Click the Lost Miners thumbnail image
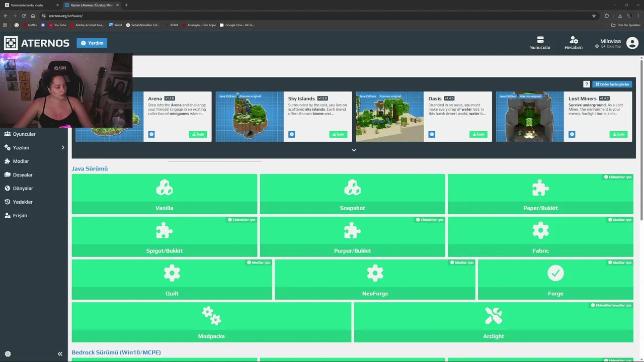This screenshot has width=644, height=362. [x=530, y=117]
